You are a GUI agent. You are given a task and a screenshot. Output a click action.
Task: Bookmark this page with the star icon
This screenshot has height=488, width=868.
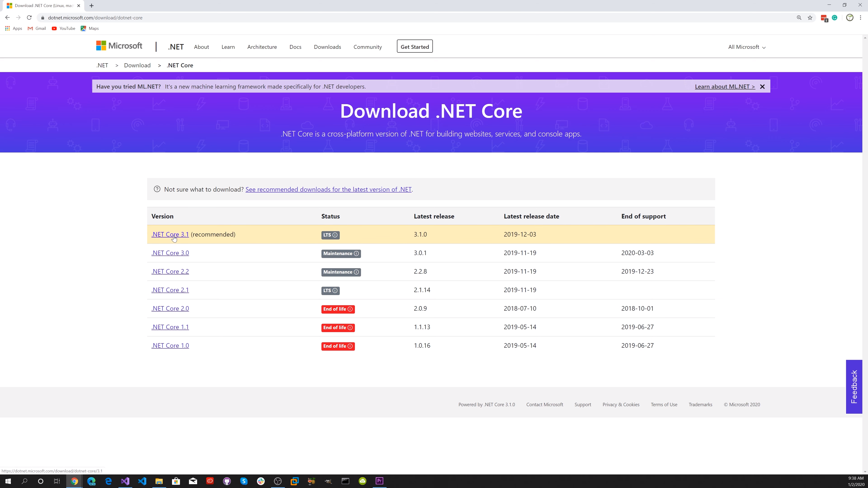[810, 18]
